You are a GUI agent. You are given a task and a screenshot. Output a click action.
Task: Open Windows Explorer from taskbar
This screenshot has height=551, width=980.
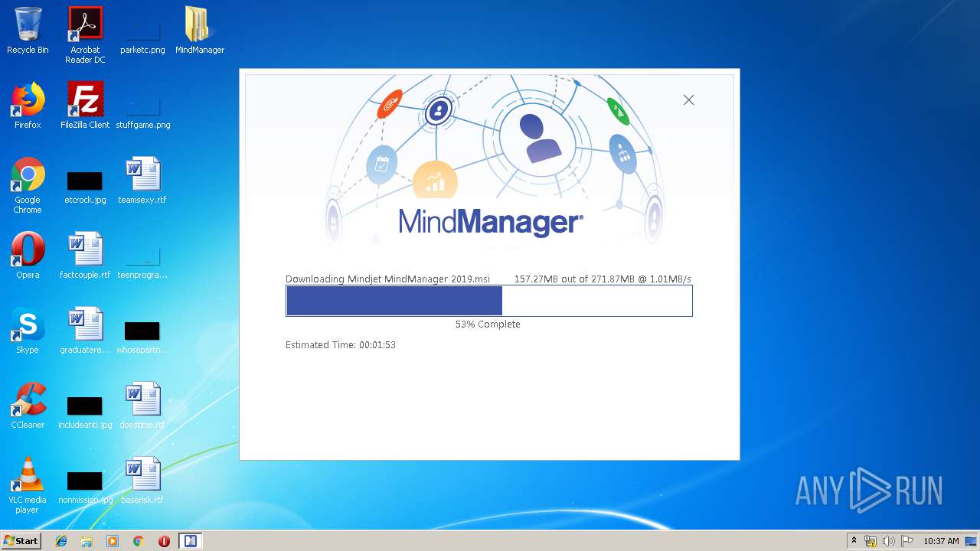(87, 541)
